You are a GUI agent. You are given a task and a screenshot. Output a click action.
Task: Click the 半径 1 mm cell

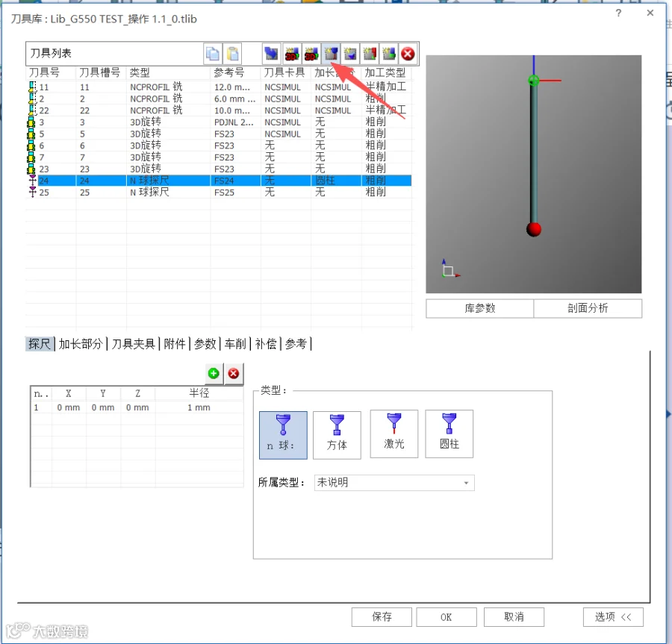click(199, 407)
